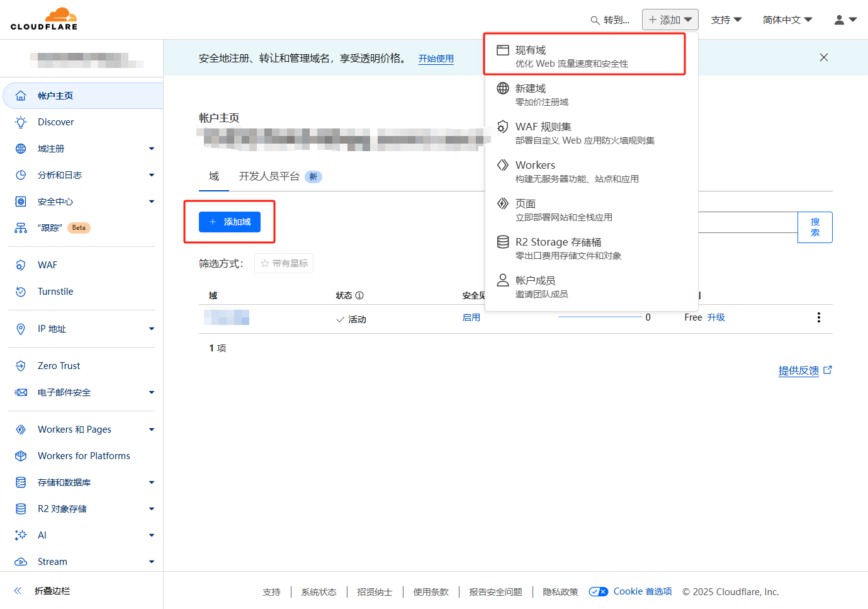Click the 报告安全问题 footer link
The height and width of the screenshot is (609, 868).
click(495, 592)
